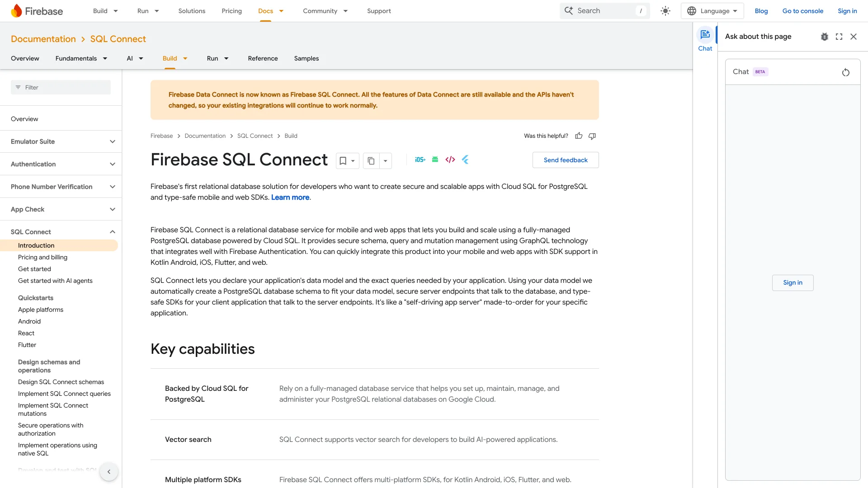Screen dimensions: 868x488
Task: Toggle the light/dark theme icon
Action: (x=665, y=11)
